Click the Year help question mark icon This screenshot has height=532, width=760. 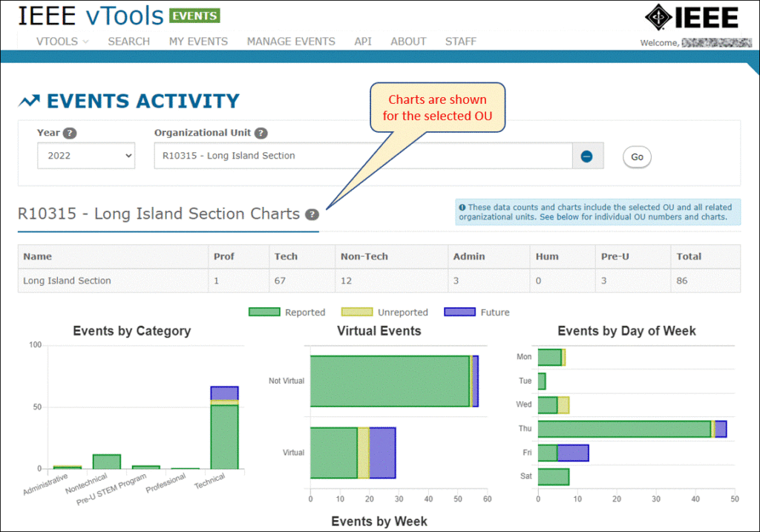coord(68,133)
